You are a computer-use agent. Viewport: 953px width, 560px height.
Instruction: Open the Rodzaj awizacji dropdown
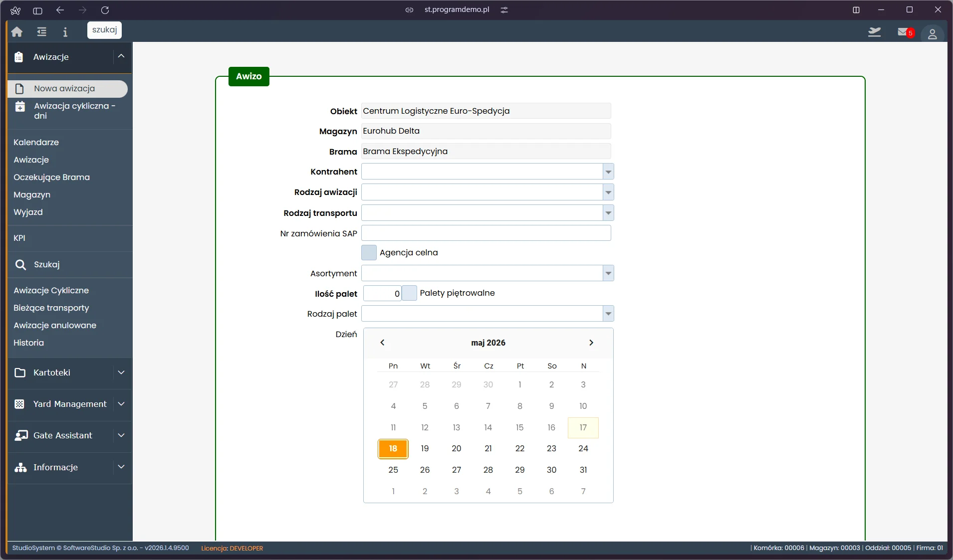pyautogui.click(x=608, y=192)
